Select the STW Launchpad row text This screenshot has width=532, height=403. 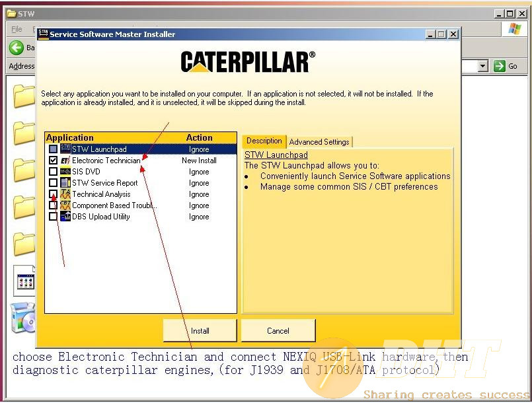coord(99,149)
